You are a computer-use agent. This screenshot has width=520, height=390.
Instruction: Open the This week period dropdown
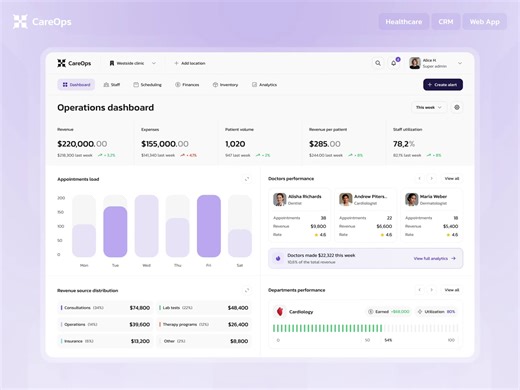point(429,107)
